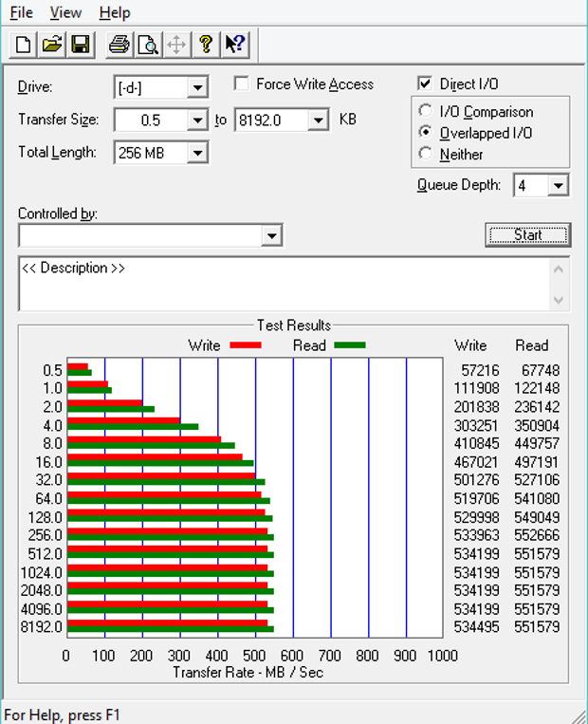588x724 pixels.
Task: Uncheck the Direct I/O checkbox
Action: [424, 84]
